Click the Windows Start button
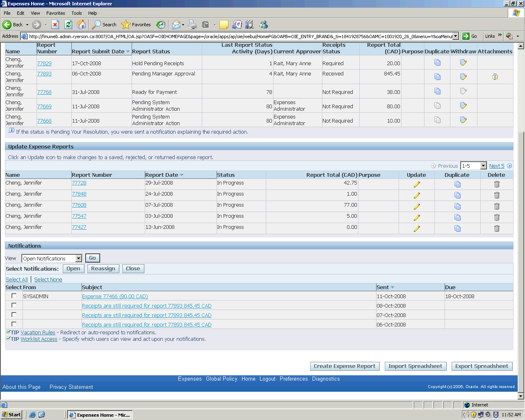 11,415
